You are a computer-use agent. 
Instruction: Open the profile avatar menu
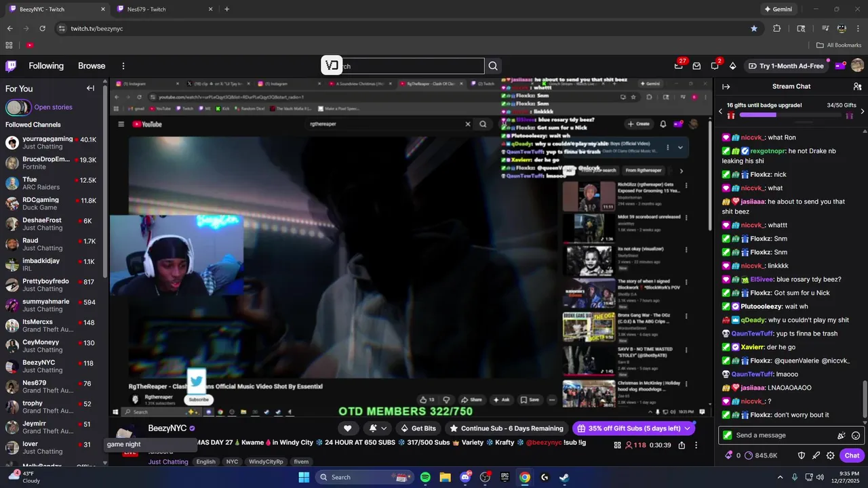tap(857, 66)
